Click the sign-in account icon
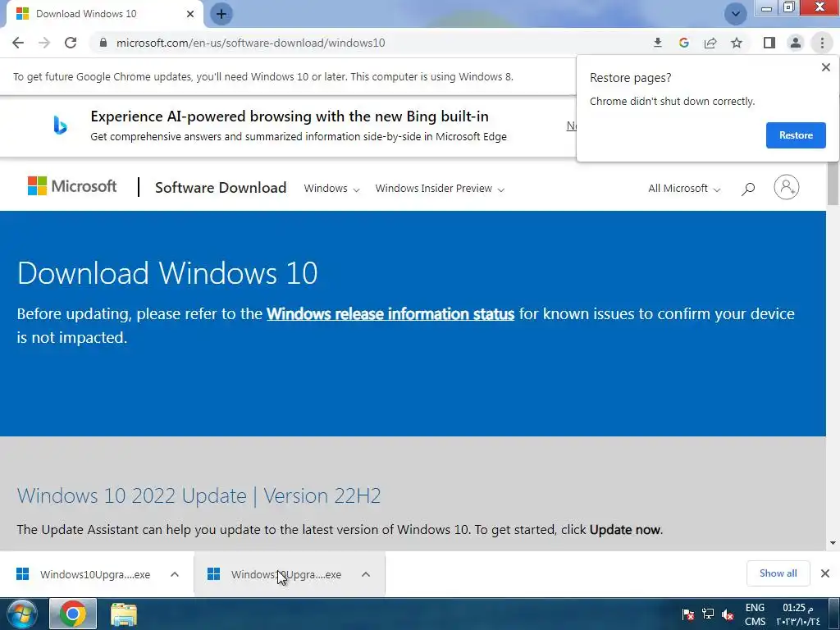840x630 pixels. pyautogui.click(x=787, y=187)
